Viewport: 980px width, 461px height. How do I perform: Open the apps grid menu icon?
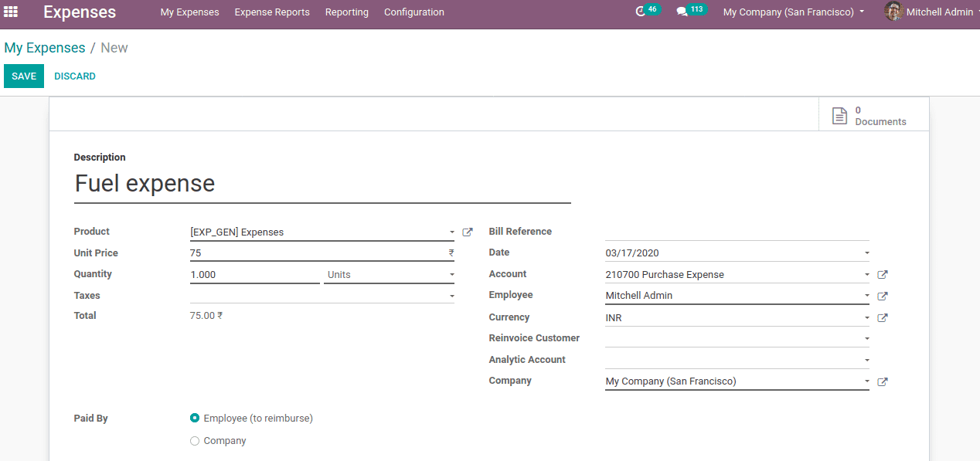coord(11,12)
